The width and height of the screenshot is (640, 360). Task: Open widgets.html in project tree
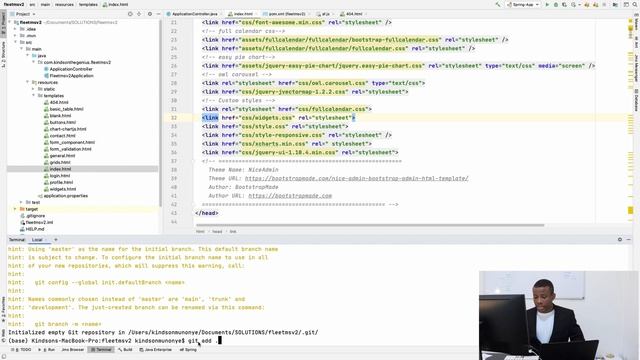click(x=60, y=189)
